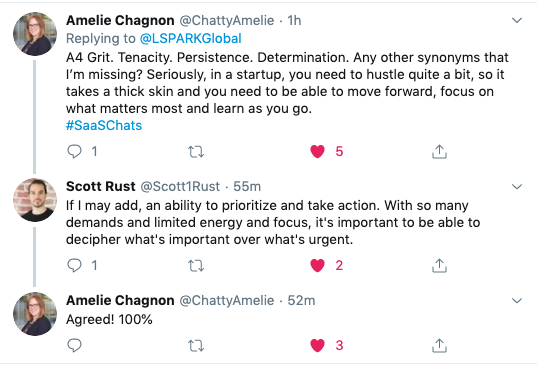Open more options for Amelie's first tweet
Screen dimensions: 537x365
click(517, 21)
